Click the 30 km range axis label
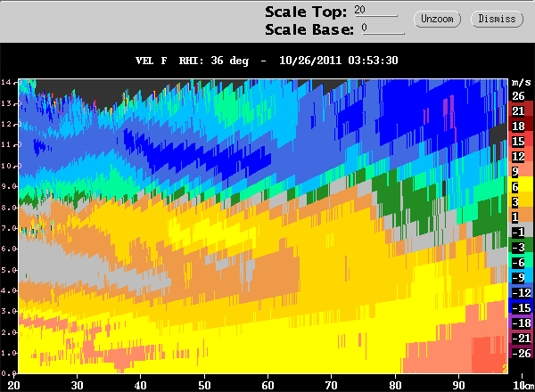Screen dimensions: 535x392 pos(77,386)
